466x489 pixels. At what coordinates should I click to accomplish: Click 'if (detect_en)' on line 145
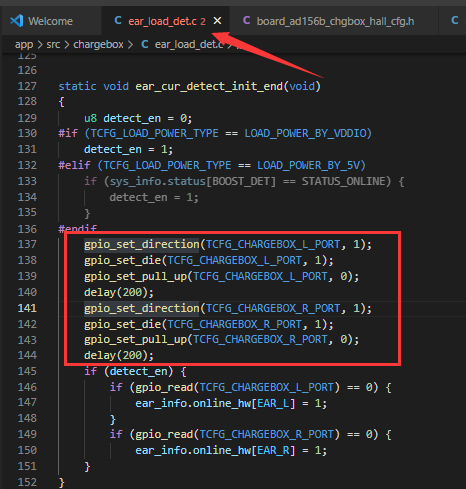click(128, 371)
